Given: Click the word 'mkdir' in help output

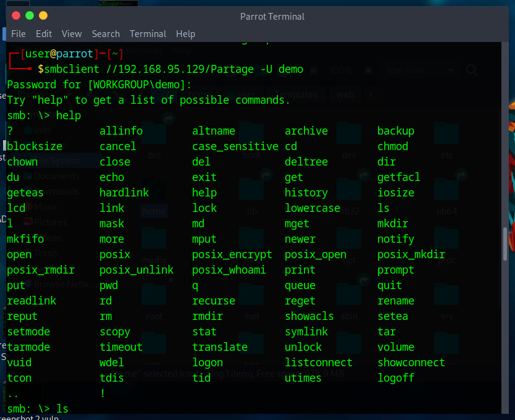Looking at the screenshot, I should click(393, 224).
